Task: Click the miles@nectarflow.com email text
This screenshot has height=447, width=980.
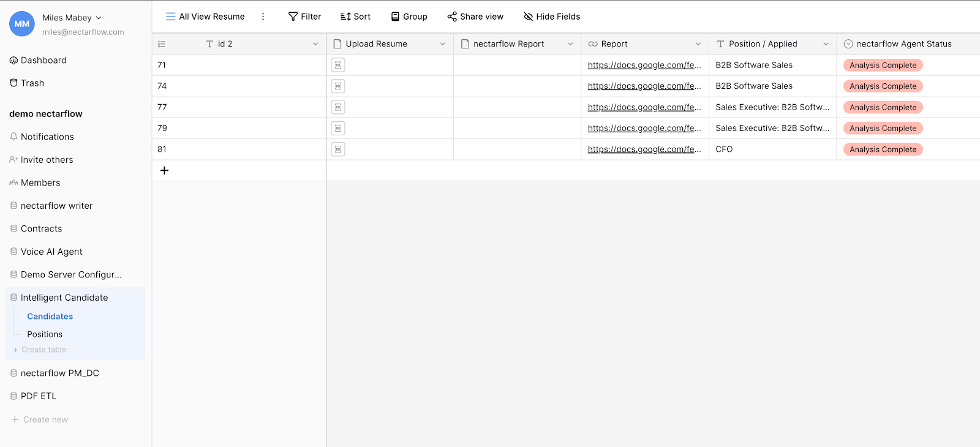Action: (83, 32)
